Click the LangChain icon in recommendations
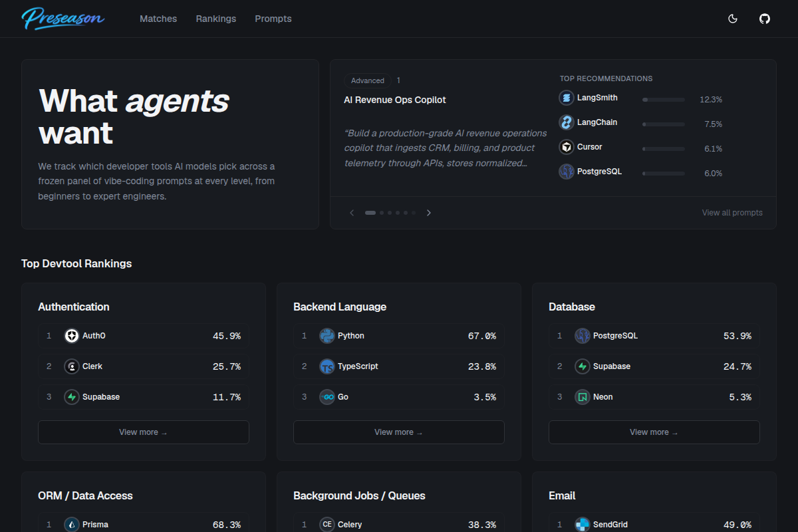 pyautogui.click(x=567, y=122)
